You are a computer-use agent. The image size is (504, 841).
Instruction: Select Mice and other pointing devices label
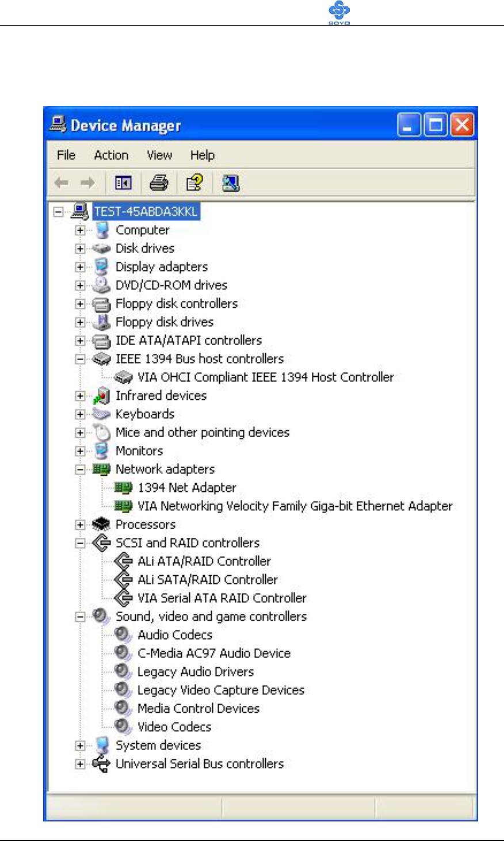pos(203,433)
